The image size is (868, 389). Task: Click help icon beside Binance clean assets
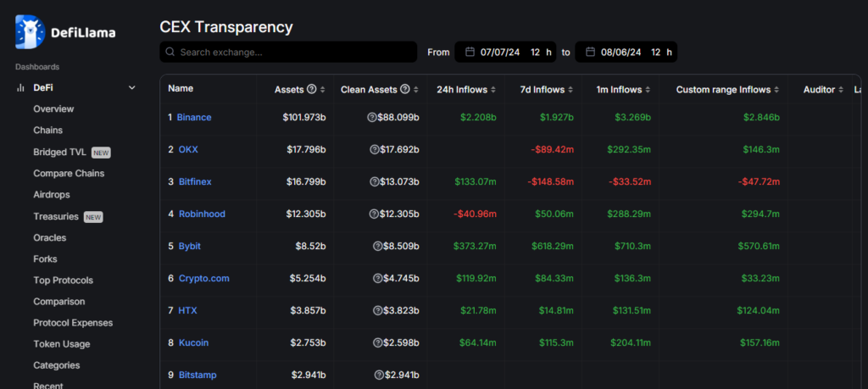(372, 117)
